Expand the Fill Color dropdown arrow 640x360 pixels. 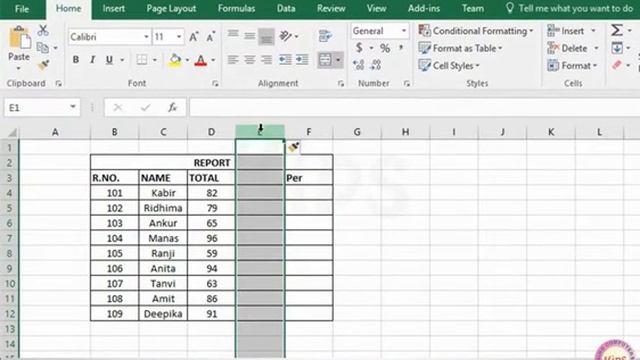[x=187, y=60]
